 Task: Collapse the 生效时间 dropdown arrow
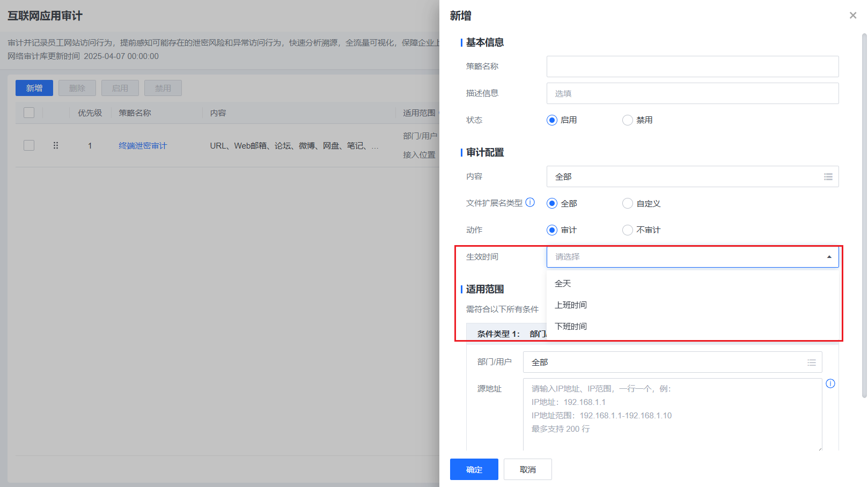829,257
